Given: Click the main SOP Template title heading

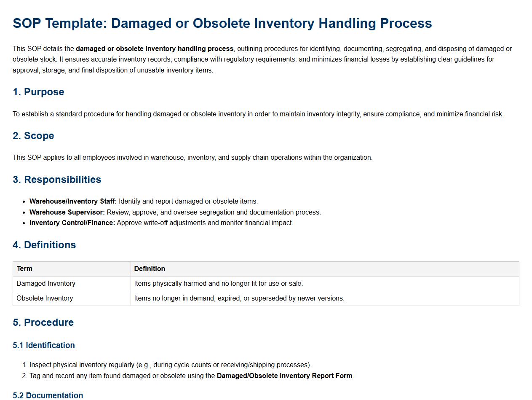Looking at the screenshot, I should point(222,23).
